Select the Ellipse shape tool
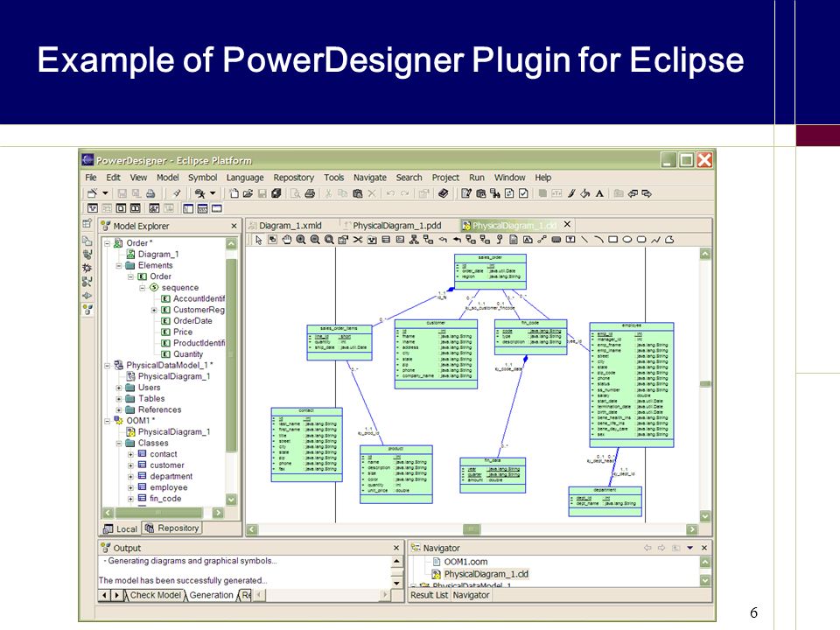 click(626, 240)
